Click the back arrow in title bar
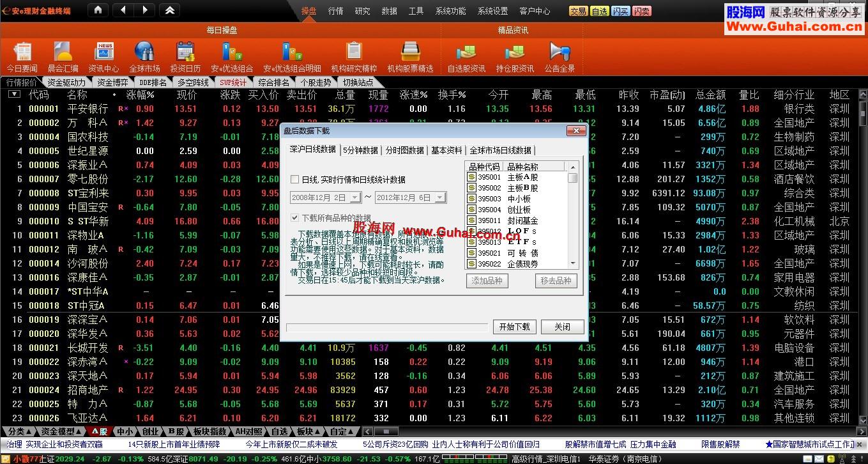 (123, 10)
